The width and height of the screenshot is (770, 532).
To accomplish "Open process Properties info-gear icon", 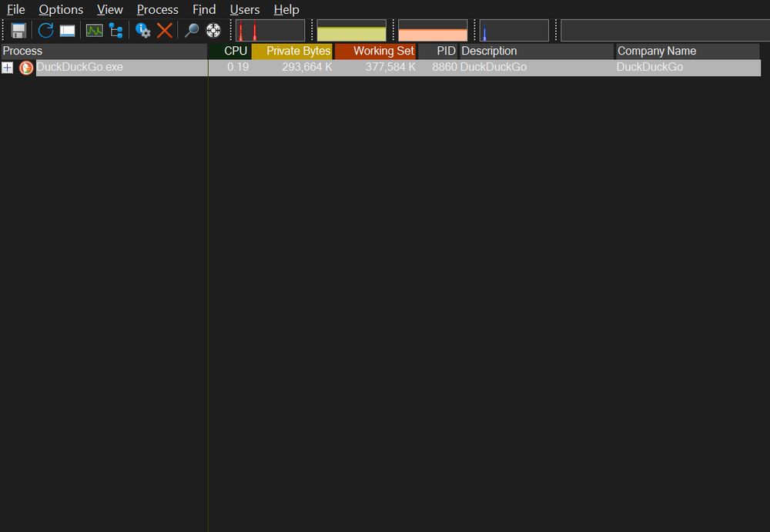I will pos(143,31).
